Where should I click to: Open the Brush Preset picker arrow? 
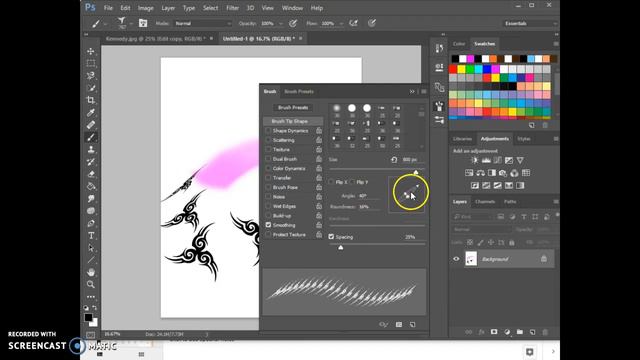(131, 24)
